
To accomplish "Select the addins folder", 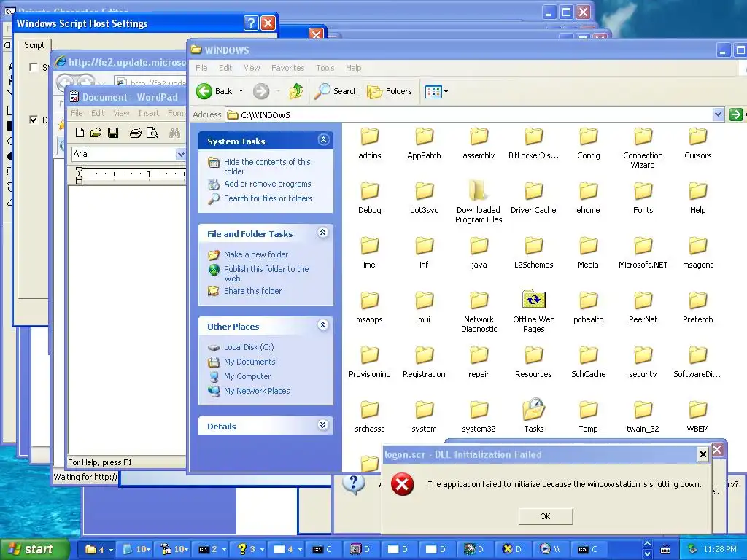I will coord(369,136).
